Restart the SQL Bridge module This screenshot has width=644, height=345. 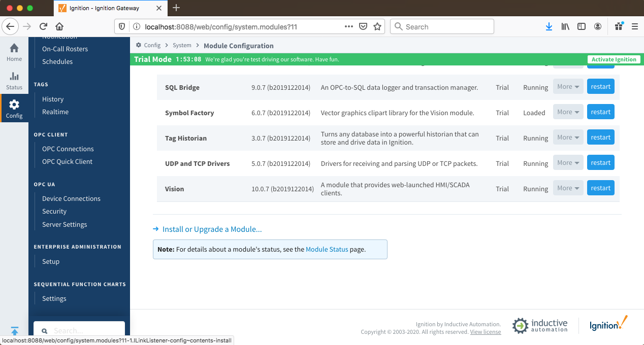pyautogui.click(x=600, y=87)
